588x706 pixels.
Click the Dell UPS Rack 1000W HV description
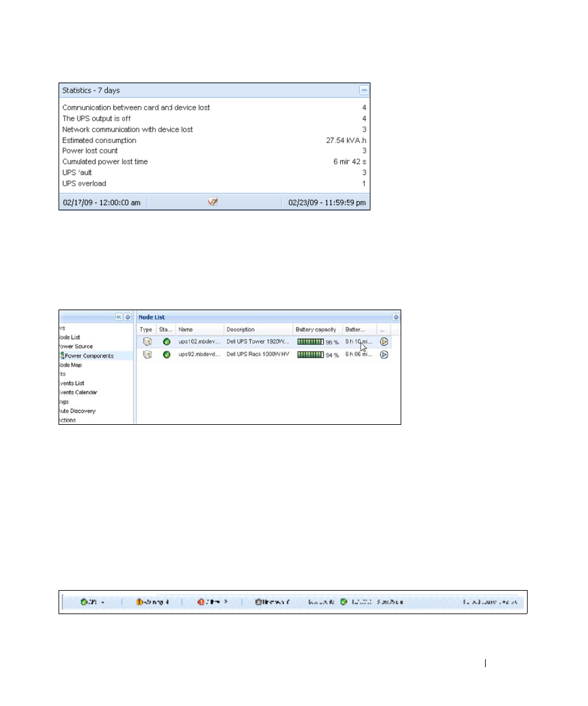(x=258, y=355)
